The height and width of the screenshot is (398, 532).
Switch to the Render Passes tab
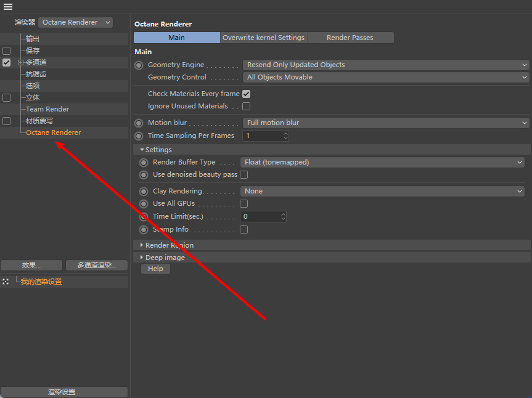click(350, 38)
